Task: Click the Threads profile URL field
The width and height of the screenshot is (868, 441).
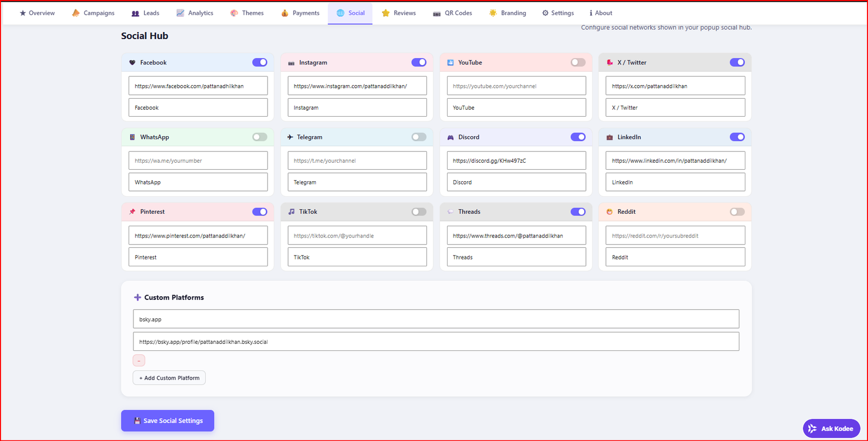Action: (516, 235)
